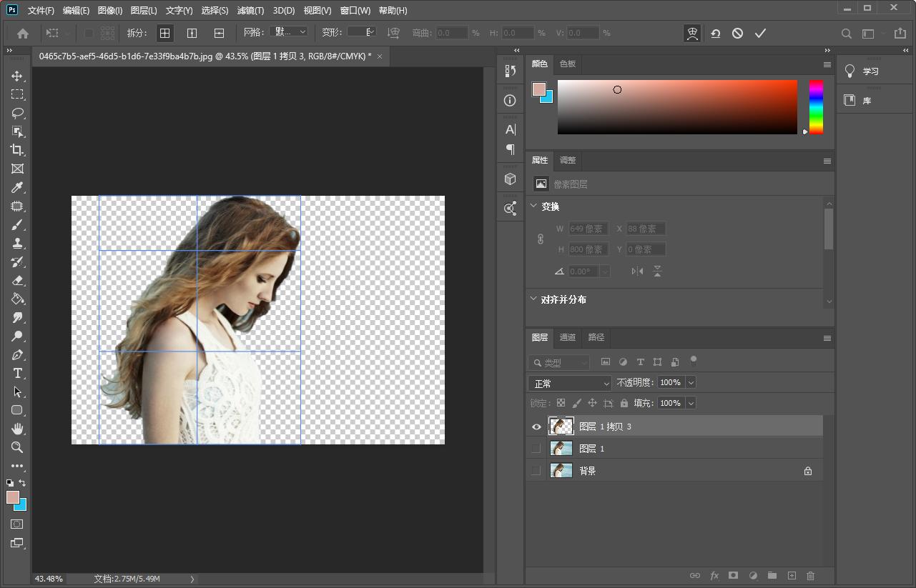Pick the Eyedropper tool
Viewport: 916px width, 588px height.
click(x=17, y=187)
